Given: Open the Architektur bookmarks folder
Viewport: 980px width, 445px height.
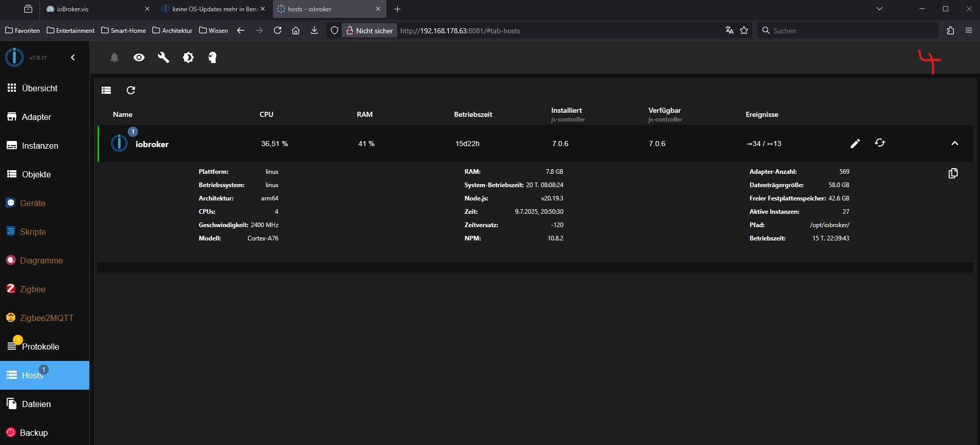Looking at the screenshot, I should tap(172, 30).
